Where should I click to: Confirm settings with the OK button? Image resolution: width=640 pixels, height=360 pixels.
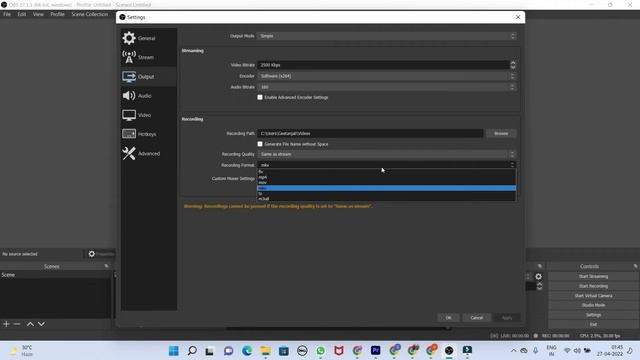[x=448, y=318]
